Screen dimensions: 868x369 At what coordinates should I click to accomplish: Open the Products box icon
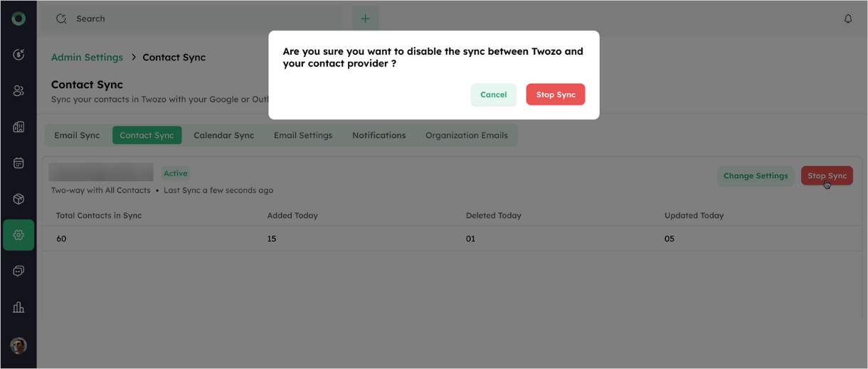18,199
